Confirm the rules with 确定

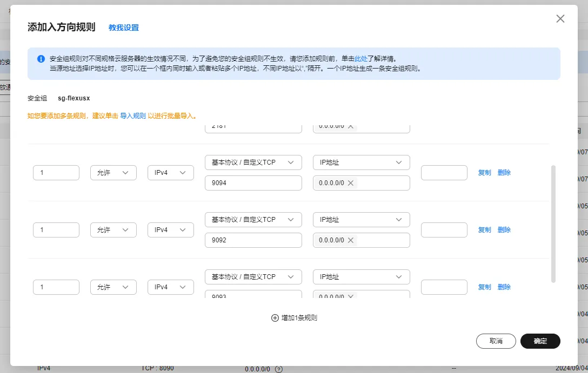540,341
